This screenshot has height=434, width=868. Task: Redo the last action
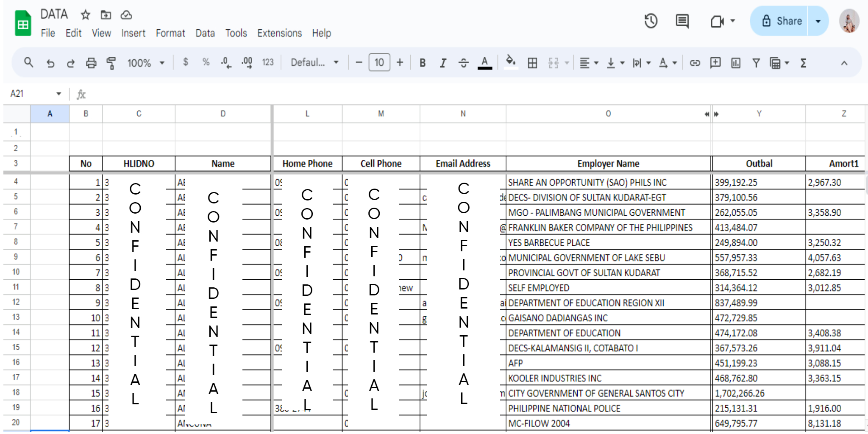(71, 63)
